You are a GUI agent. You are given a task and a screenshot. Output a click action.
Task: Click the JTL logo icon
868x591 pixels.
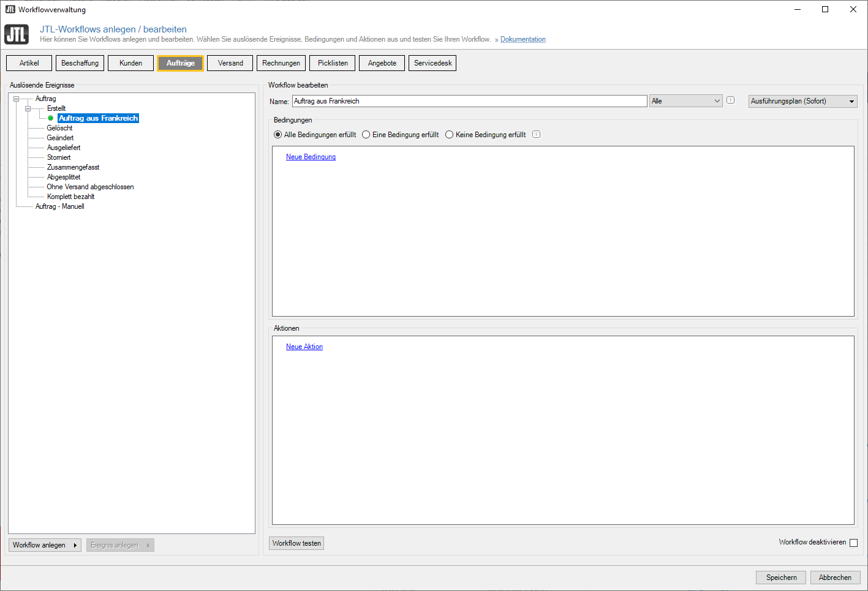17,34
